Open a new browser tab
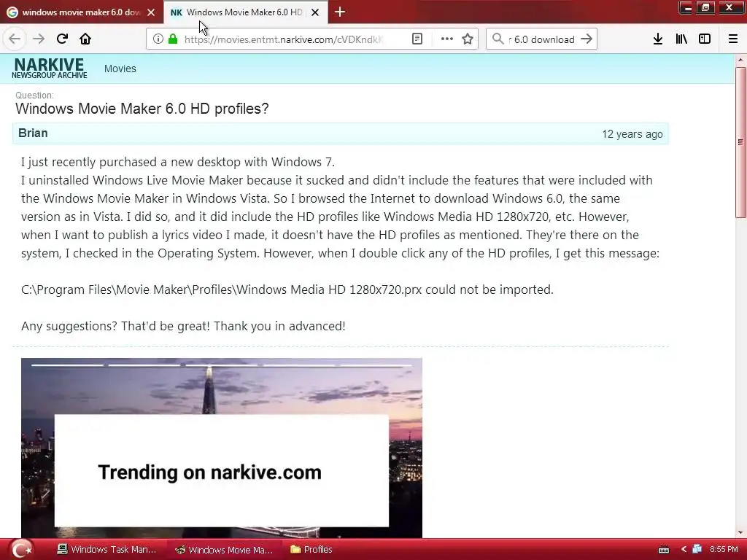This screenshot has height=560, width=747. coord(340,12)
